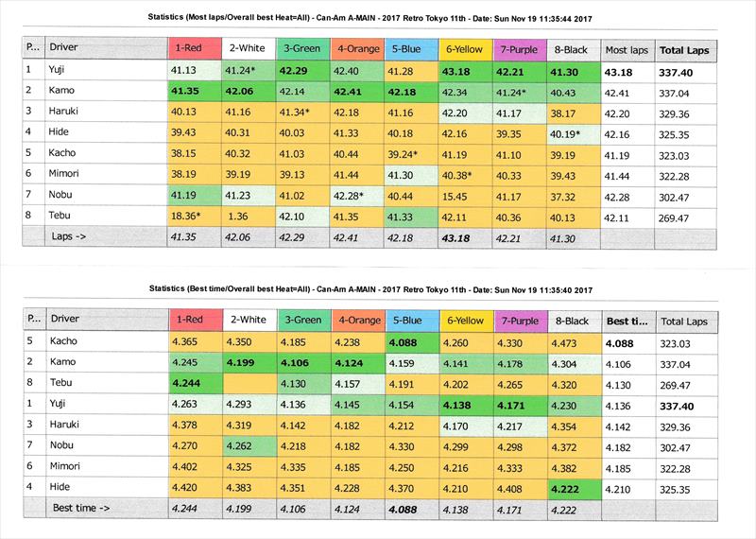Click Kacho's 4.088 cell under 5-Blue
This screenshot has height=539, width=756.
coord(409,341)
